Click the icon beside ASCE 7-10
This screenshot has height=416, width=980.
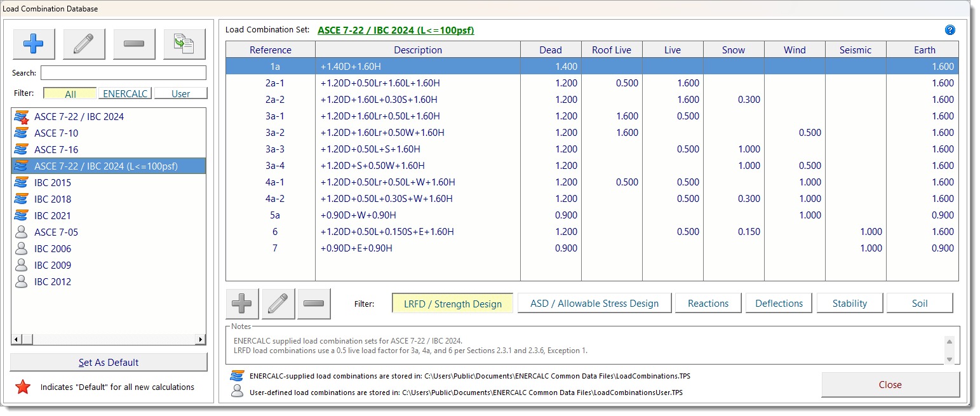pyautogui.click(x=22, y=133)
